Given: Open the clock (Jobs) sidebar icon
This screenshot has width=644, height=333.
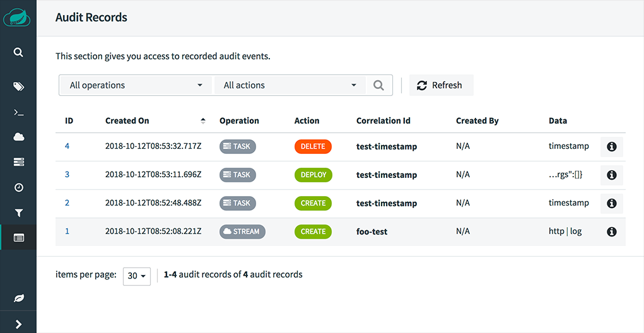Looking at the screenshot, I should click(18, 188).
